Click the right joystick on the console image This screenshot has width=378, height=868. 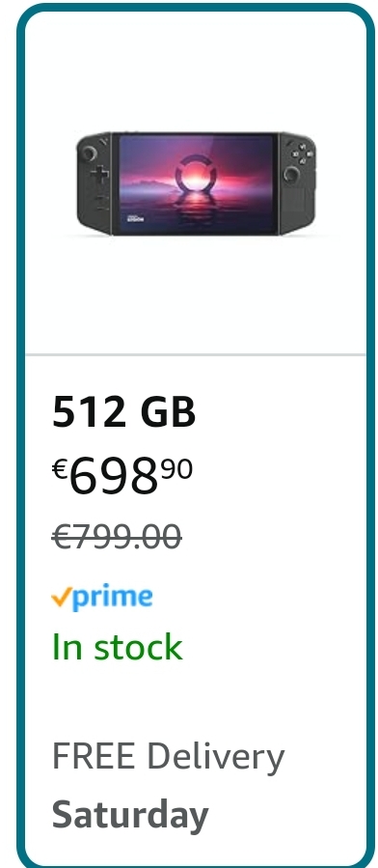click(291, 174)
